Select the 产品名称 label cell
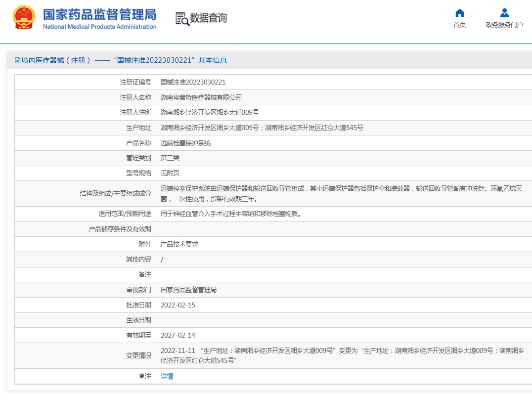The height and width of the screenshot is (394, 532). [x=85, y=143]
